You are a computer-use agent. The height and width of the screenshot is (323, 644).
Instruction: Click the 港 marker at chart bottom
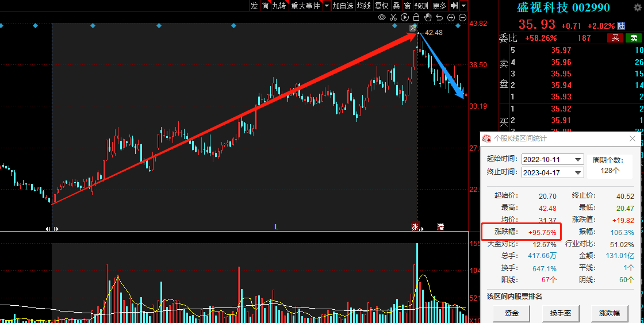tap(440, 226)
